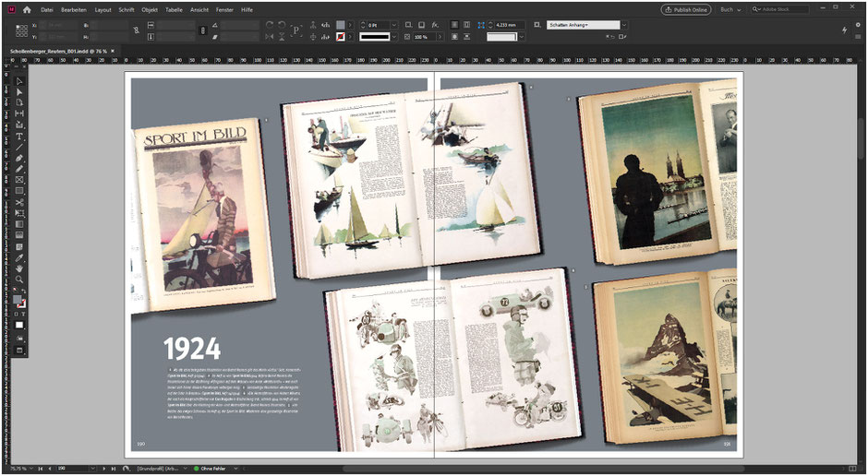Viewport: 868px width, 476px height.
Task: Select the Pencil tool
Action: tap(19, 169)
